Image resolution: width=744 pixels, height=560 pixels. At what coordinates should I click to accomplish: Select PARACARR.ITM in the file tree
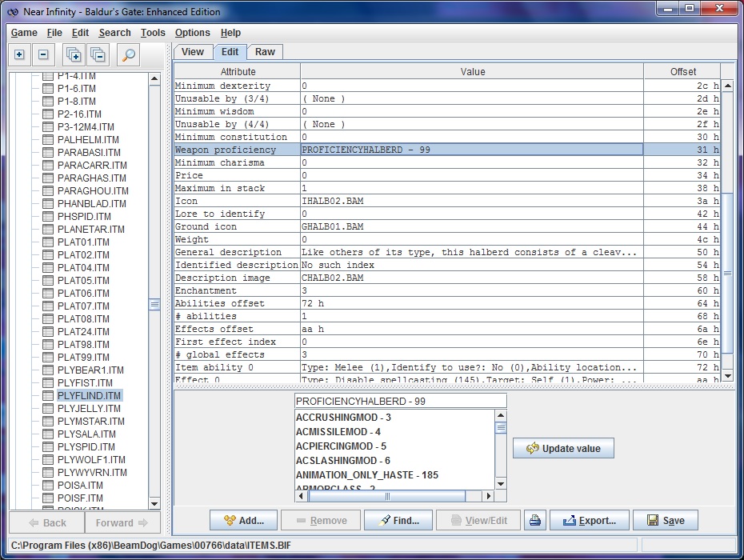[x=92, y=165]
